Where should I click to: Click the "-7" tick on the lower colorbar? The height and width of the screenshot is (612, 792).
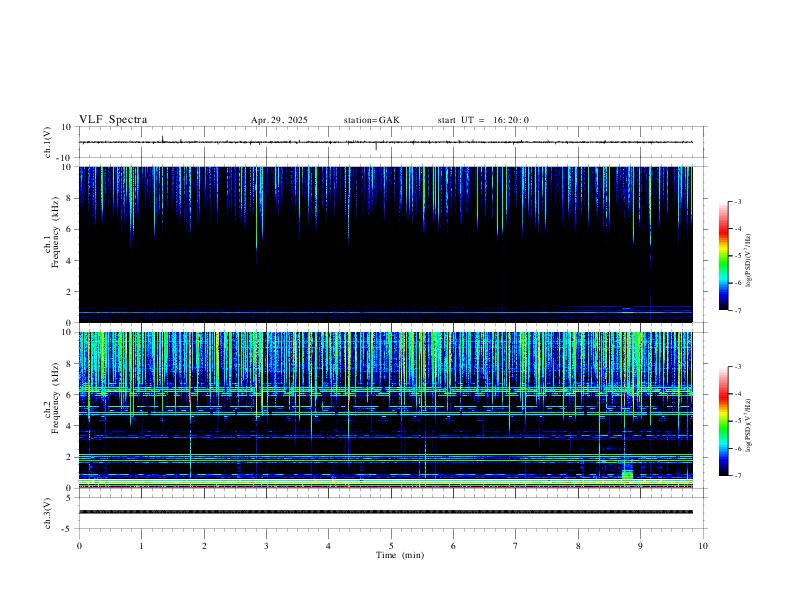738,476
